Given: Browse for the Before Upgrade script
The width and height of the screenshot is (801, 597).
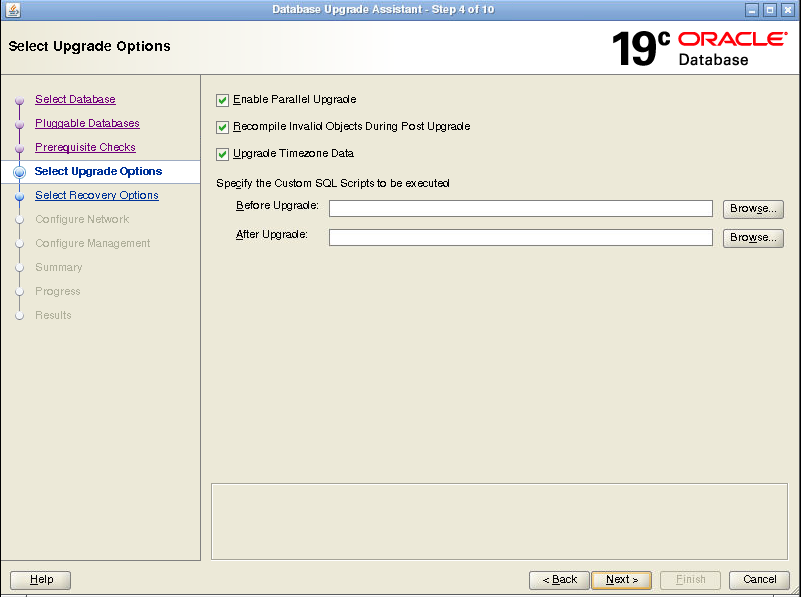Looking at the screenshot, I should [x=752, y=209].
